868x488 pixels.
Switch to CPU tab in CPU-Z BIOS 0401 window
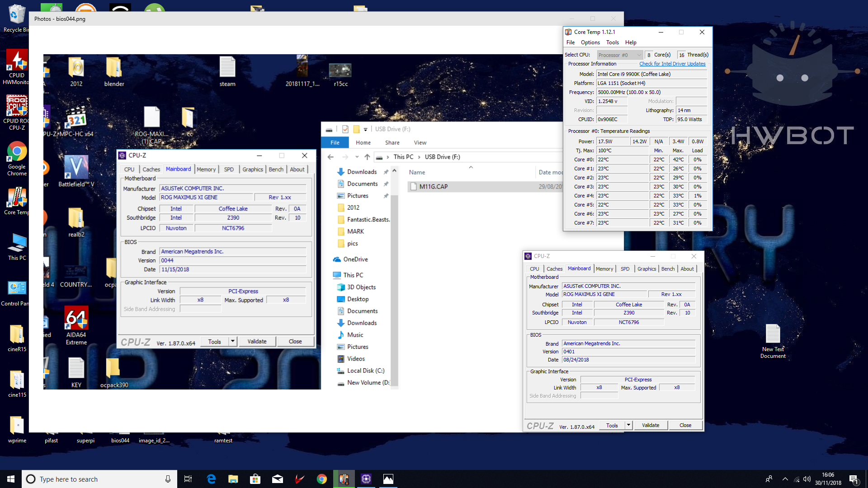point(534,269)
